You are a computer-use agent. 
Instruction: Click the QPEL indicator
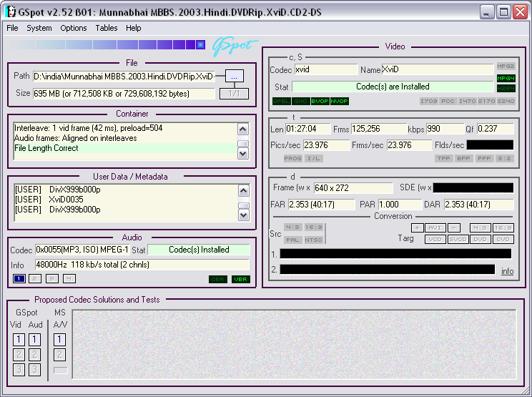pyautogui.click(x=282, y=101)
